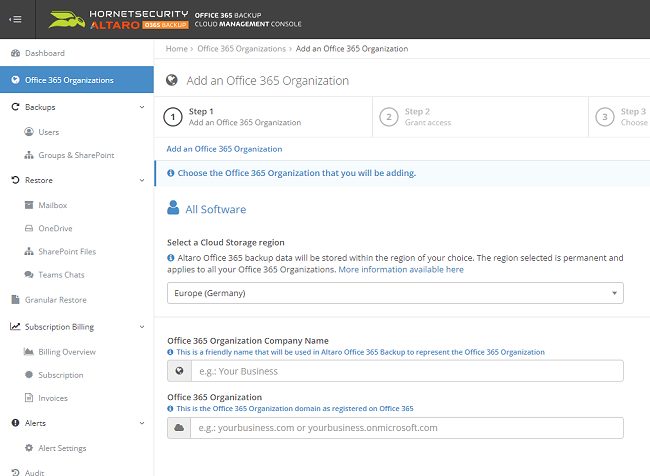
Task: Collapse the sidebar with the hamburger icon
Action: click(x=15, y=19)
